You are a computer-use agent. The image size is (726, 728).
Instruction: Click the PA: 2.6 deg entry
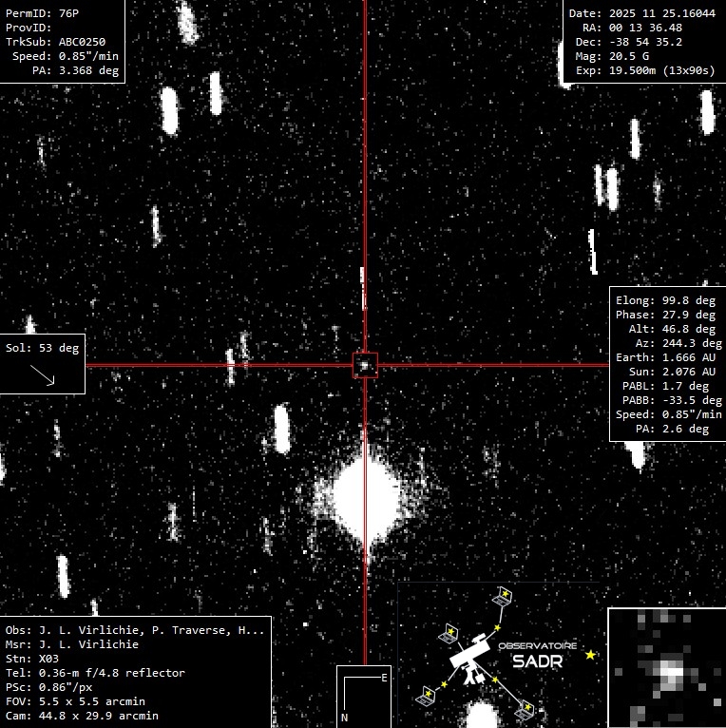(x=672, y=429)
